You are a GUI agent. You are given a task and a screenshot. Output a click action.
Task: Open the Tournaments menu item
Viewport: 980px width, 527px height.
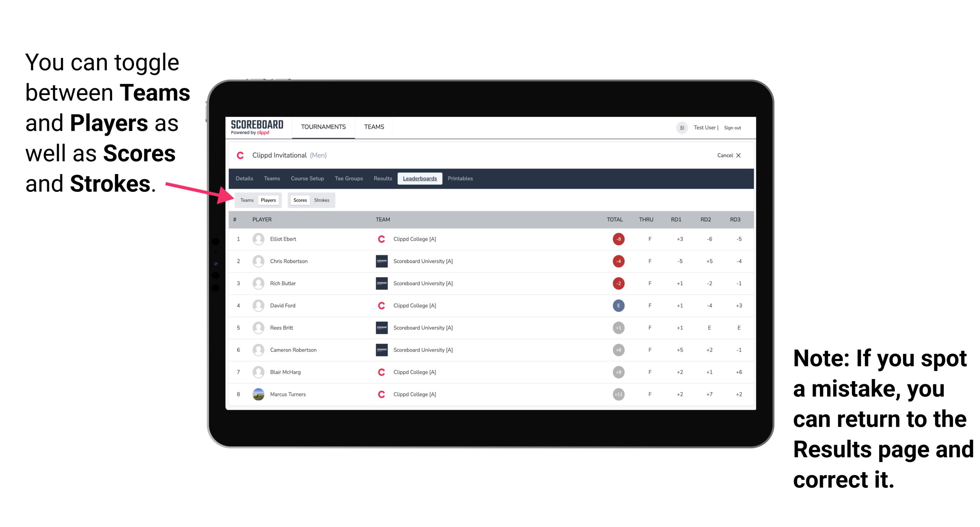pyautogui.click(x=323, y=127)
